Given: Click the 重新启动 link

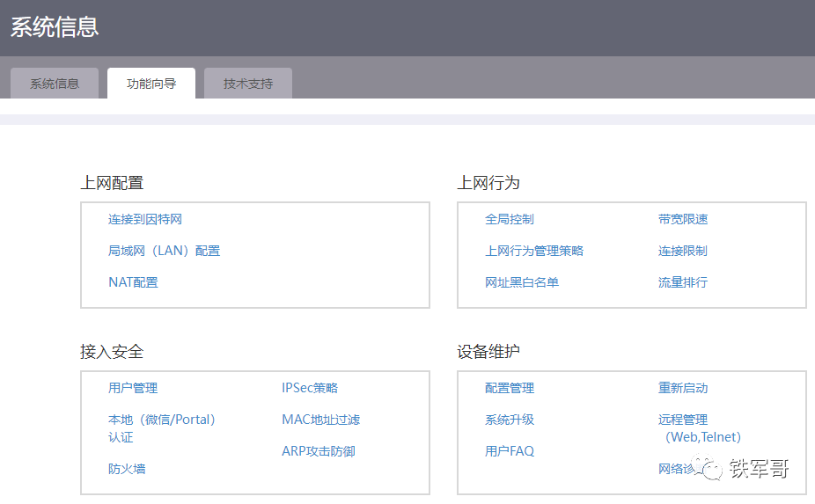Looking at the screenshot, I should (683, 388).
